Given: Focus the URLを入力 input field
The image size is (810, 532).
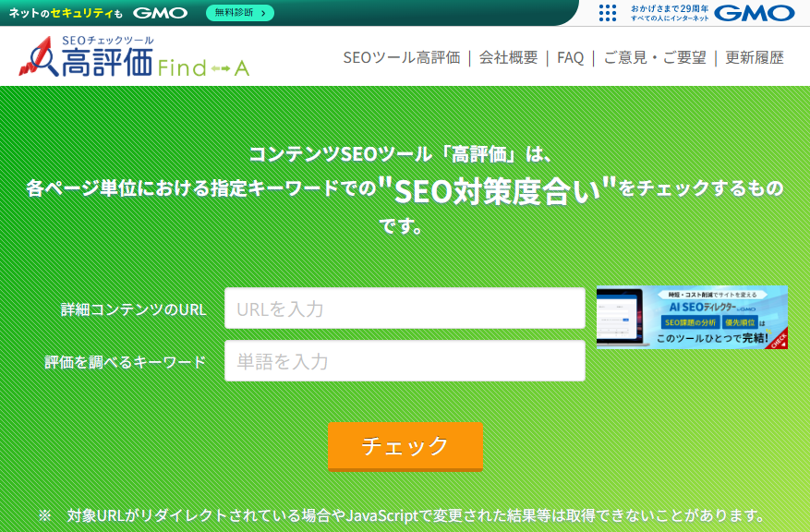Looking at the screenshot, I should click(405, 308).
